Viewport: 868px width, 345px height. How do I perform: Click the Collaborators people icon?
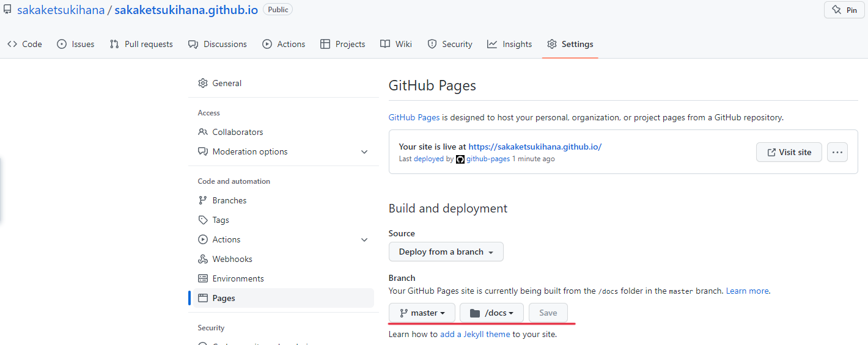pos(203,132)
